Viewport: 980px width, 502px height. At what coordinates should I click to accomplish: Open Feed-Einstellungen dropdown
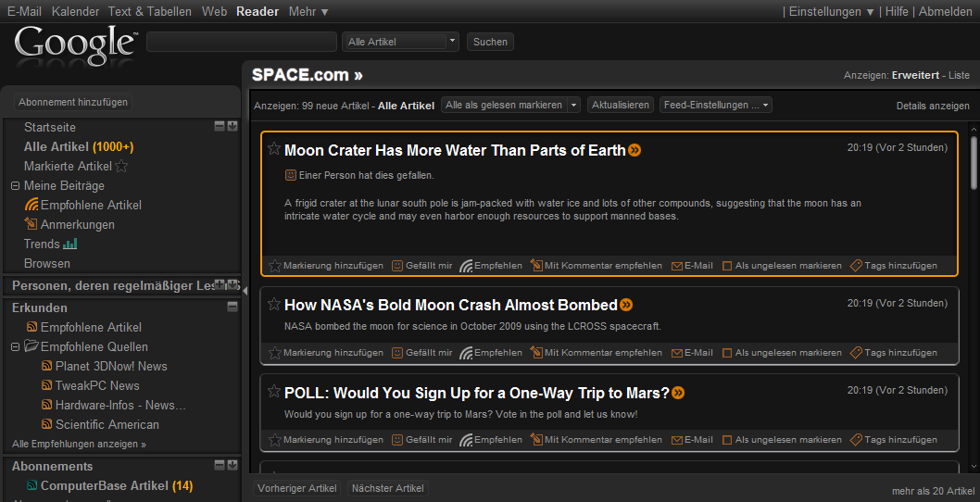point(716,105)
